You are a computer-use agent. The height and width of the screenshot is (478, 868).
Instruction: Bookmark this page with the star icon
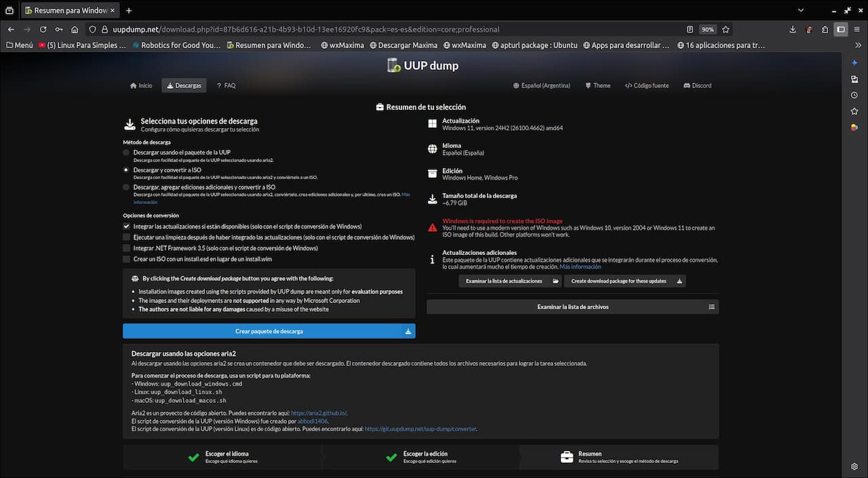726,30
